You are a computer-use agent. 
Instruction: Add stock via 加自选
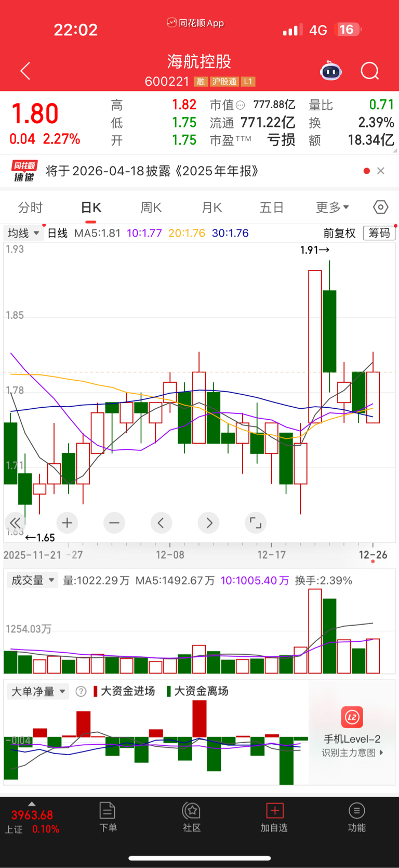[x=274, y=817]
